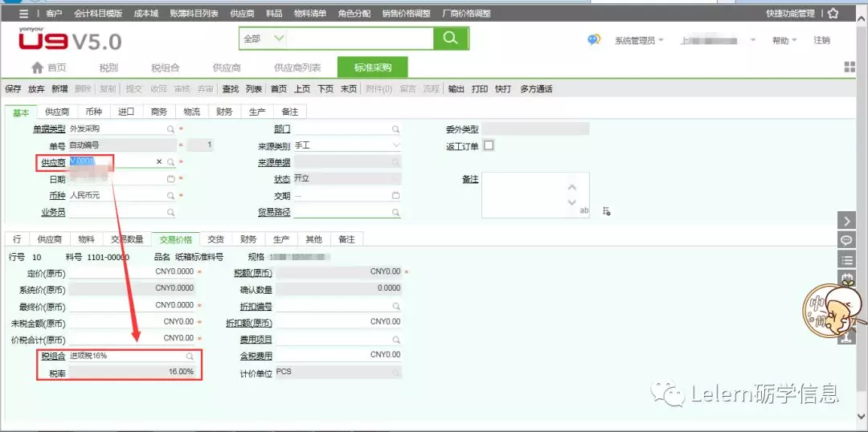Screen dimensions: 868x432
Task: Switch to the 标准采购 page tab
Action: (373, 67)
